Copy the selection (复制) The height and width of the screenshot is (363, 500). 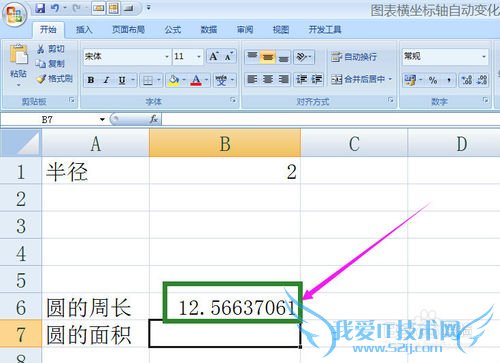51,63
